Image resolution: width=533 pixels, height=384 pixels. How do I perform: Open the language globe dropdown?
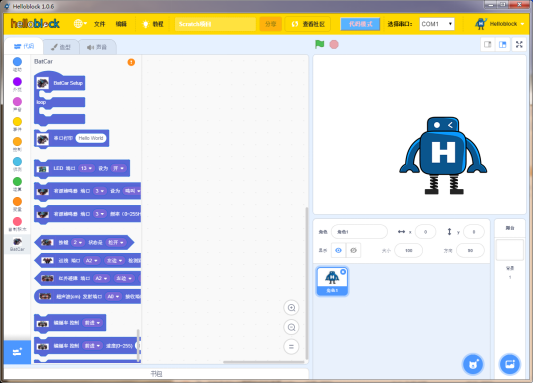coord(80,23)
